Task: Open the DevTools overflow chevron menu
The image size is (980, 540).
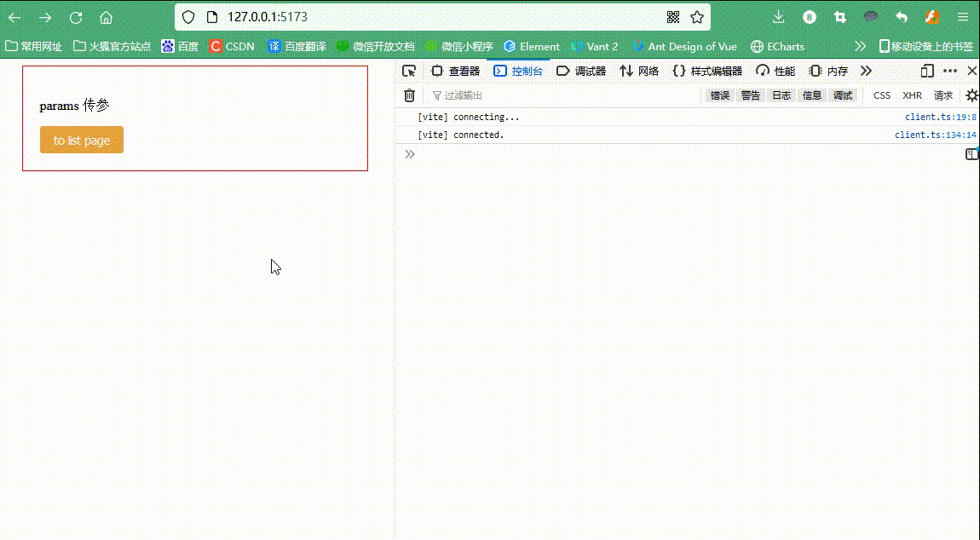Action: pos(866,71)
